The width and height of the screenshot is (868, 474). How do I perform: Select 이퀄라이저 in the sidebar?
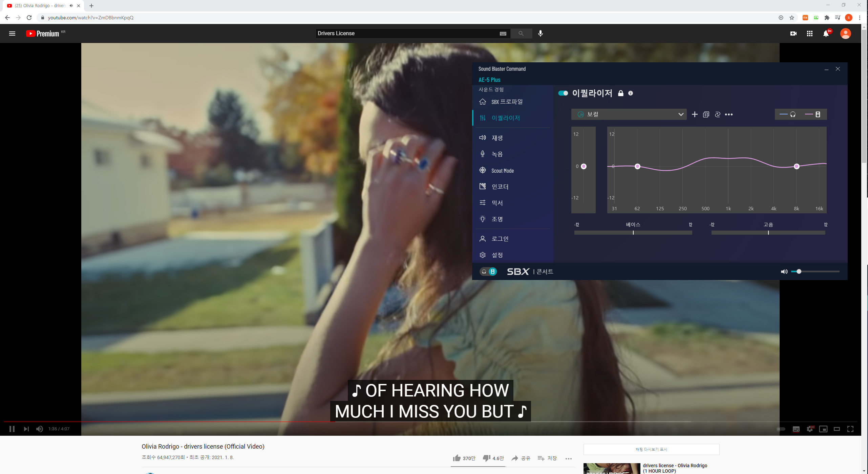[x=513, y=118]
